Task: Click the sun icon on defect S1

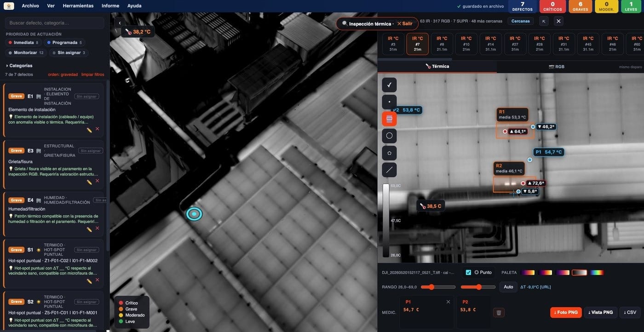Action: pyautogui.click(x=39, y=250)
